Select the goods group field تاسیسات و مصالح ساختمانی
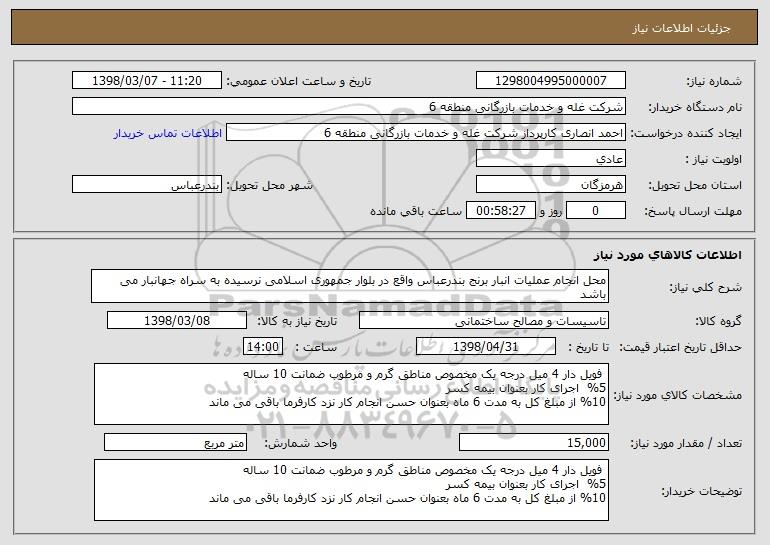 click(484, 321)
